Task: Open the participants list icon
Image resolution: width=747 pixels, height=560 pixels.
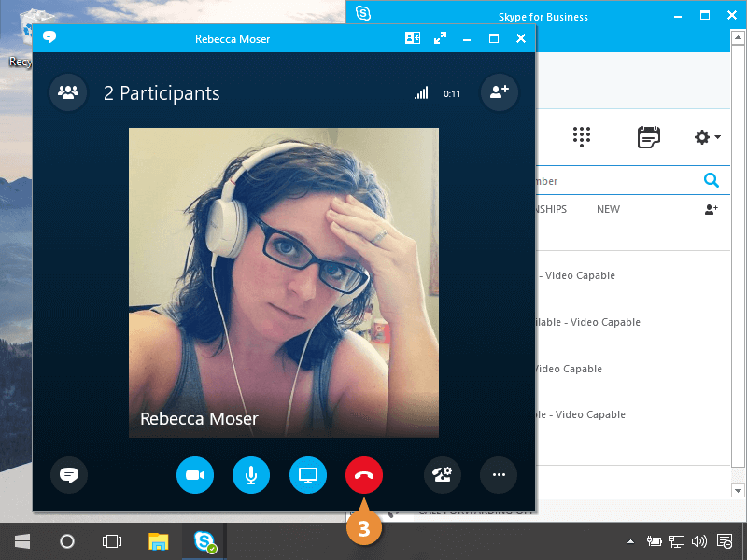Action: [x=68, y=92]
